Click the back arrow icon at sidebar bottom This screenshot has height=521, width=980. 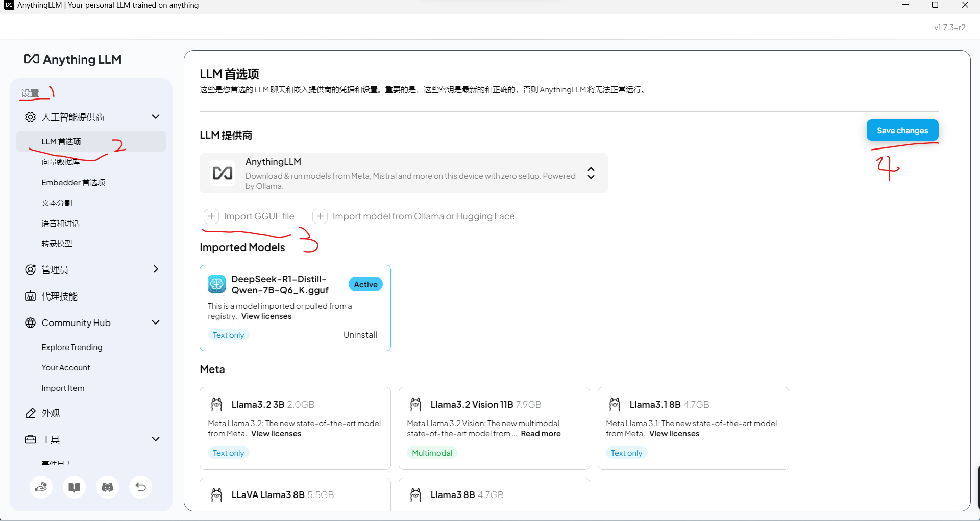[x=140, y=487]
